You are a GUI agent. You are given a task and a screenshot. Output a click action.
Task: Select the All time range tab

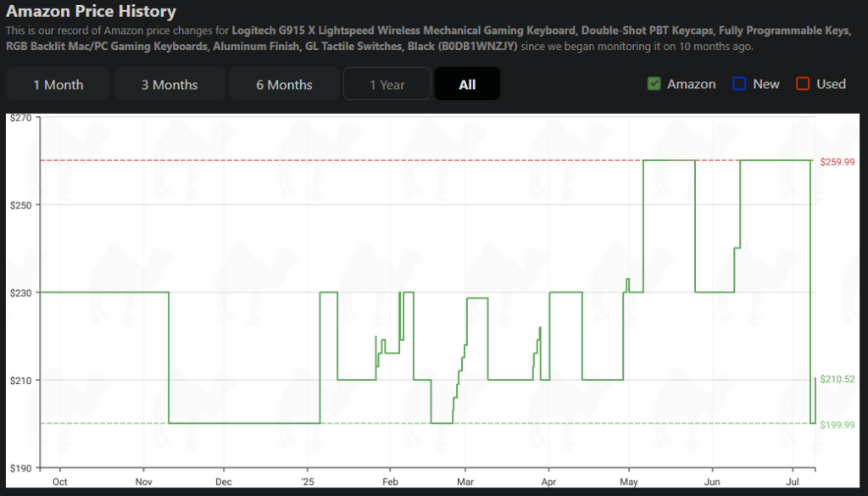(x=467, y=84)
